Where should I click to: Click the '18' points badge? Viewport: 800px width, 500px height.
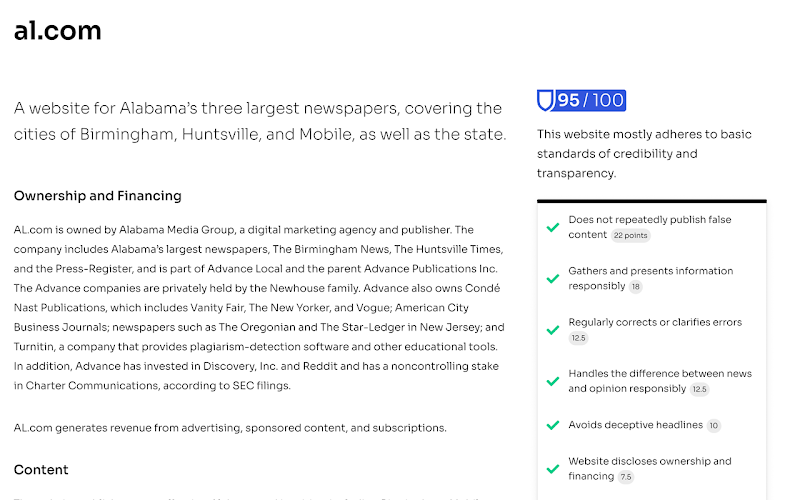[x=635, y=287]
